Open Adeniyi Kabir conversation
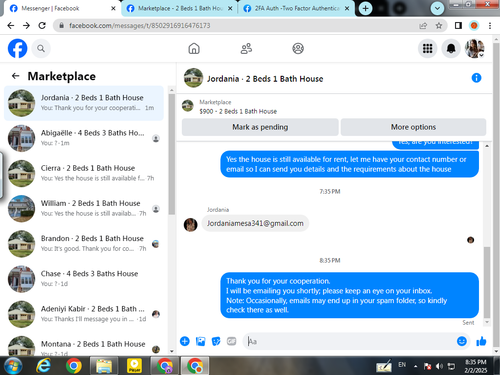This screenshot has height=375, width=500. tap(84, 314)
